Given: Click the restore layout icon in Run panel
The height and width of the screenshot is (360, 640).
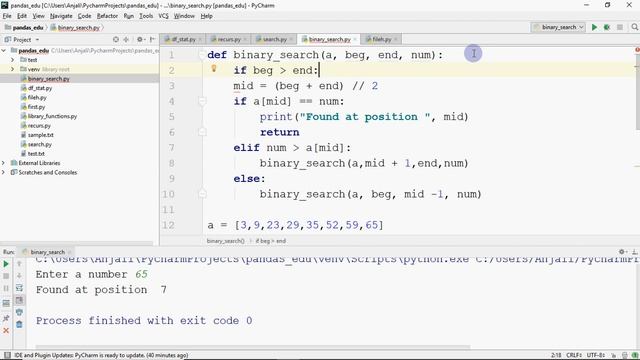Looking at the screenshot, I should pos(6,303).
